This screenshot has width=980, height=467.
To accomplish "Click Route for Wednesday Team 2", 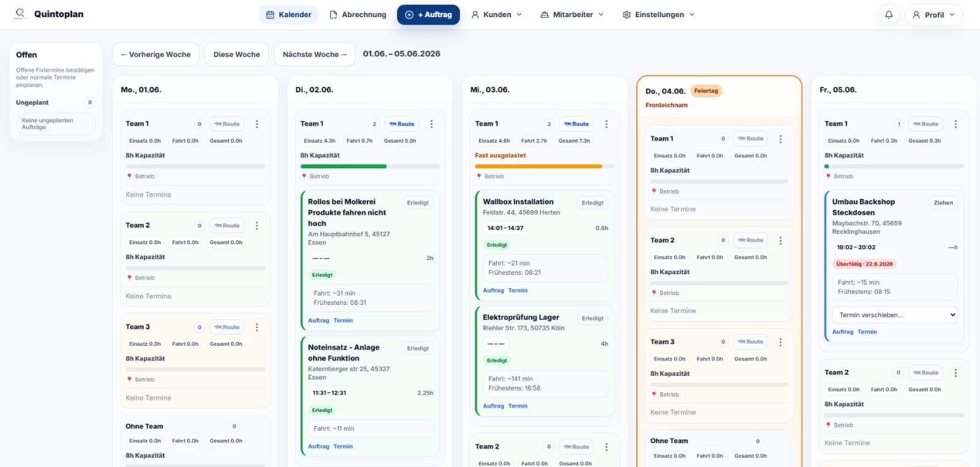I will click(x=576, y=447).
